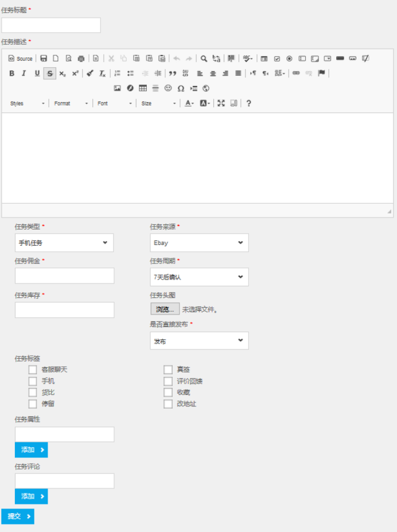
Task: Align text right
Action: (225, 73)
